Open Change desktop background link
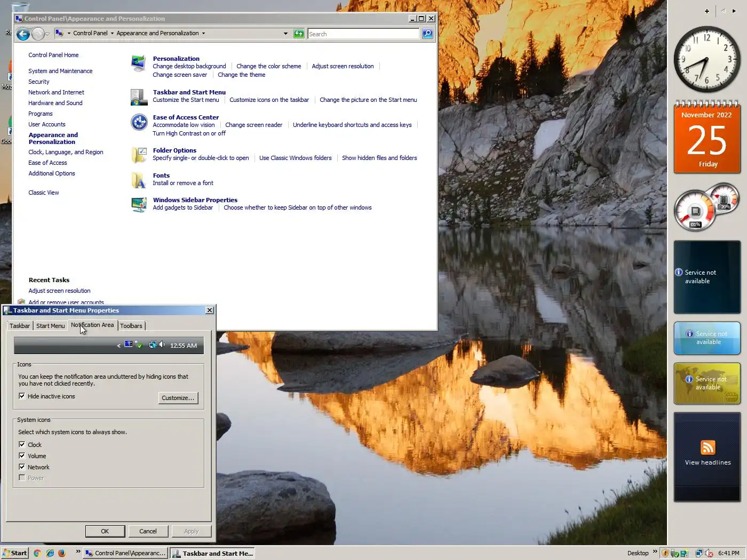The height and width of the screenshot is (560, 747). coord(189,66)
